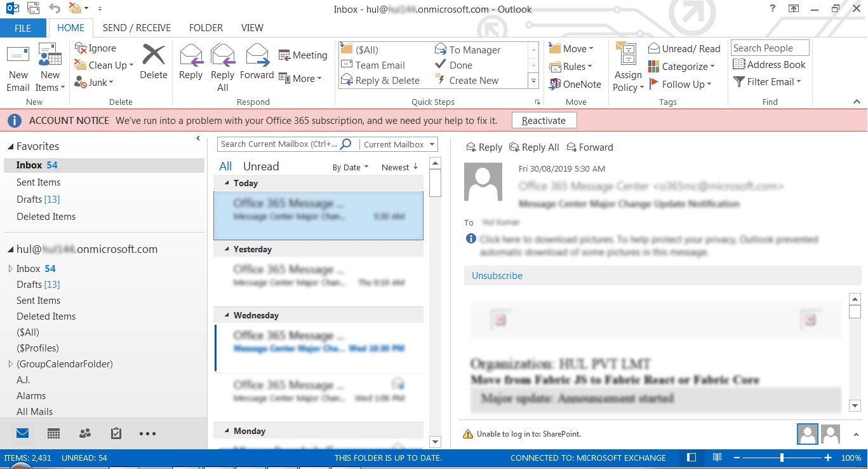Switch to the VIEW tab

[x=252, y=28]
